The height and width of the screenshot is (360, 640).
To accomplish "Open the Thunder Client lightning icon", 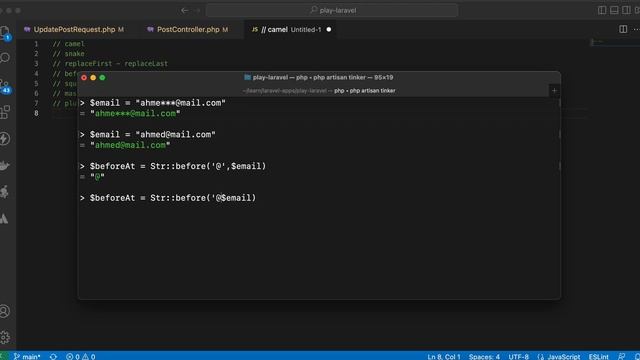I will pos(5,139).
